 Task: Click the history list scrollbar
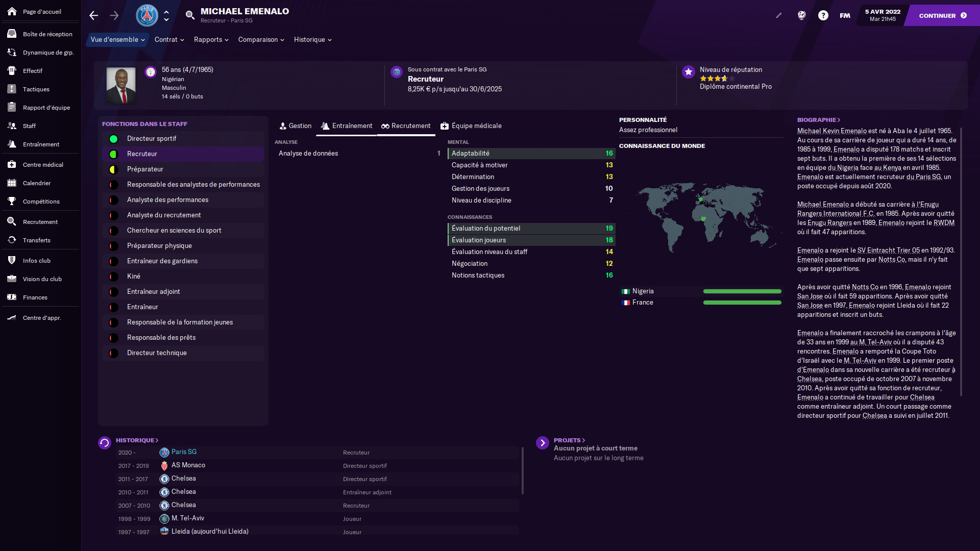click(523, 470)
